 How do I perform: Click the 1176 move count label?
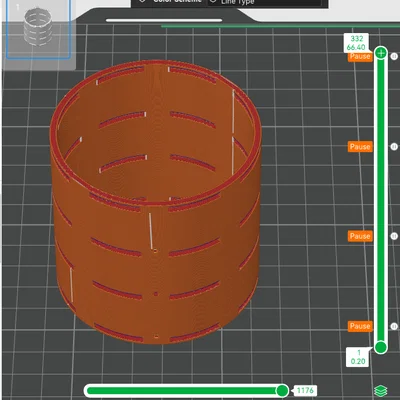(305, 390)
